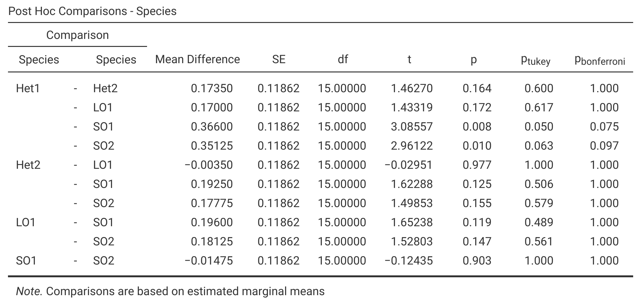Screen dimensions: 644x306
Task: Select the Het1 row label
Action: tap(28, 88)
